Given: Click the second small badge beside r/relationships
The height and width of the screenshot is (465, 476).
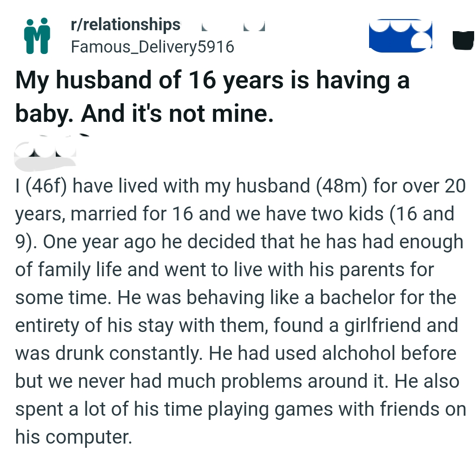Looking at the screenshot, I should 253,28.
